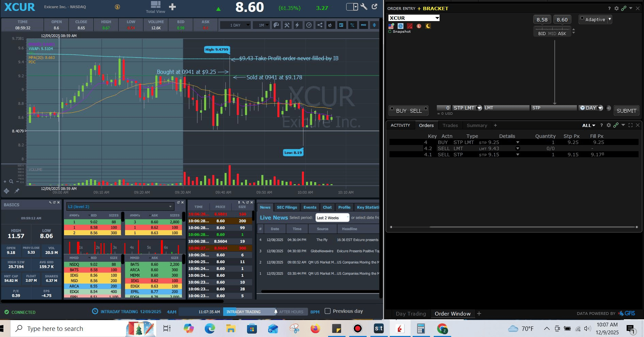The width and height of the screenshot is (644, 337).
Task: Toggle the layout switch in top header
Action: point(352,7)
